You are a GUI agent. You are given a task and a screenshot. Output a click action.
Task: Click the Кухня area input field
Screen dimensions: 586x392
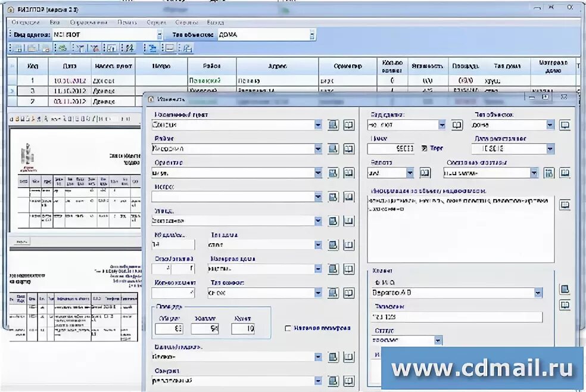tap(243, 329)
